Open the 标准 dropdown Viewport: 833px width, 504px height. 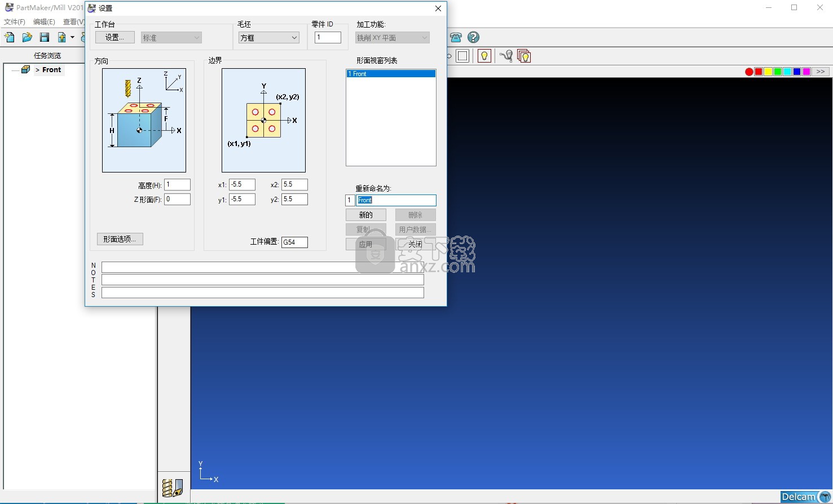point(171,37)
